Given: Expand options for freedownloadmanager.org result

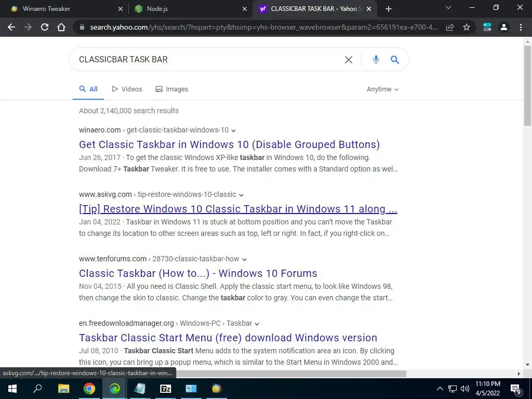Looking at the screenshot, I should (x=257, y=324).
